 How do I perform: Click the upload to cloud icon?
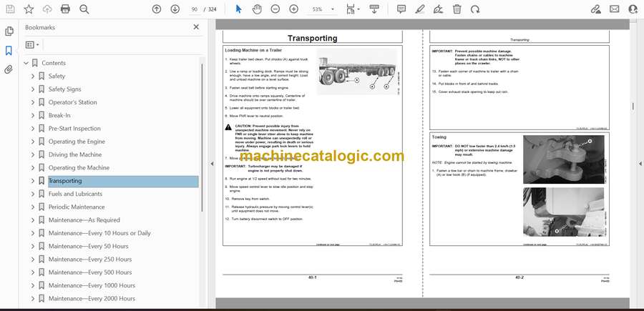[x=47, y=9]
